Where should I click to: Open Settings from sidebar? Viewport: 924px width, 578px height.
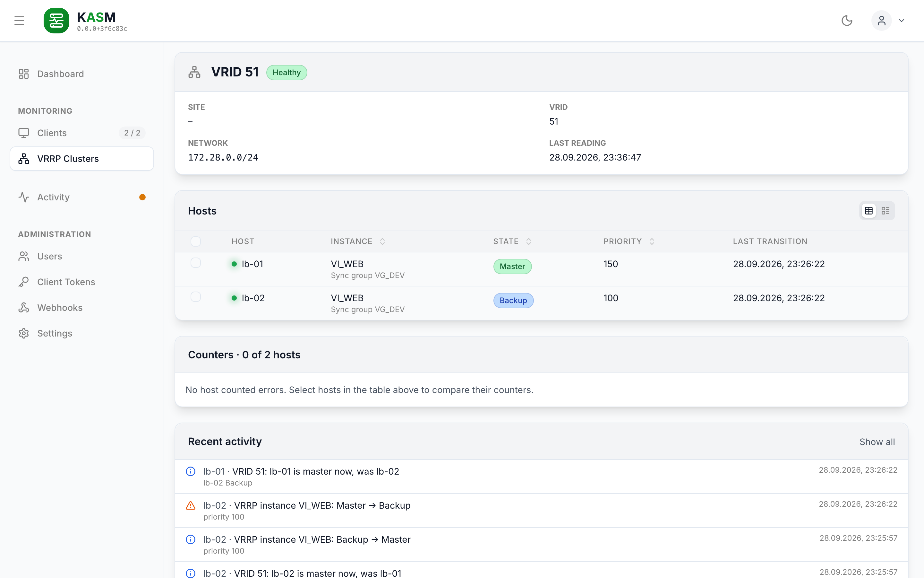[82, 333]
